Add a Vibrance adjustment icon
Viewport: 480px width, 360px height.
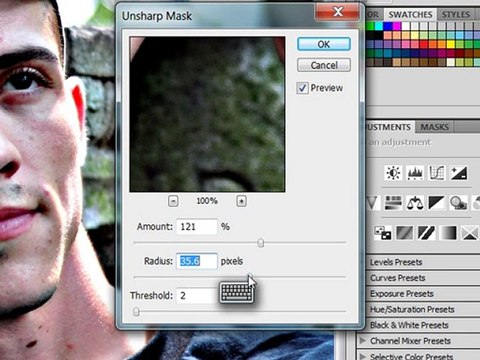(x=372, y=203)
